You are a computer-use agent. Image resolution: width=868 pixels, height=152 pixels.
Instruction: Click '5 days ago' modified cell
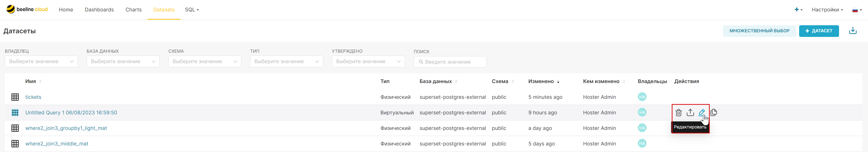coord(541,144)
